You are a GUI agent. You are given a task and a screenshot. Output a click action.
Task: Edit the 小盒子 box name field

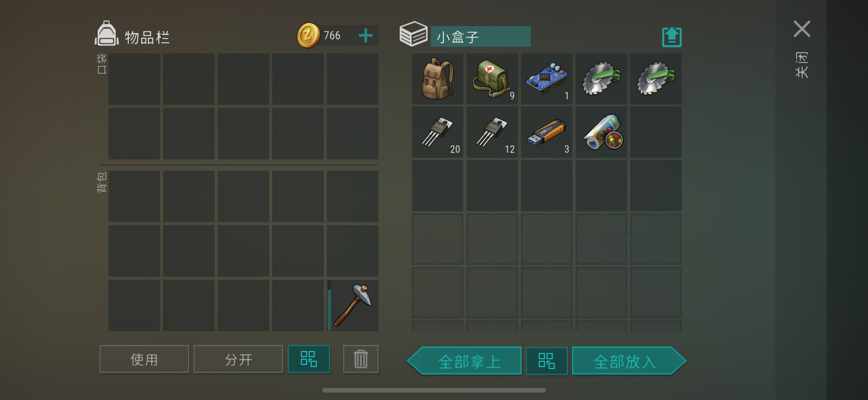coord(481,36)
